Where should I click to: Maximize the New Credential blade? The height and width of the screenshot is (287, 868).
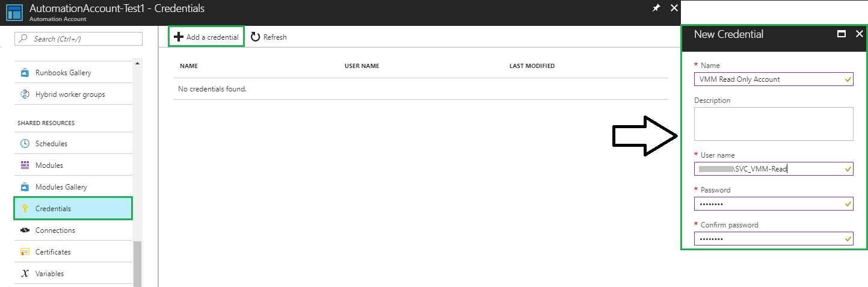(842, 34)
